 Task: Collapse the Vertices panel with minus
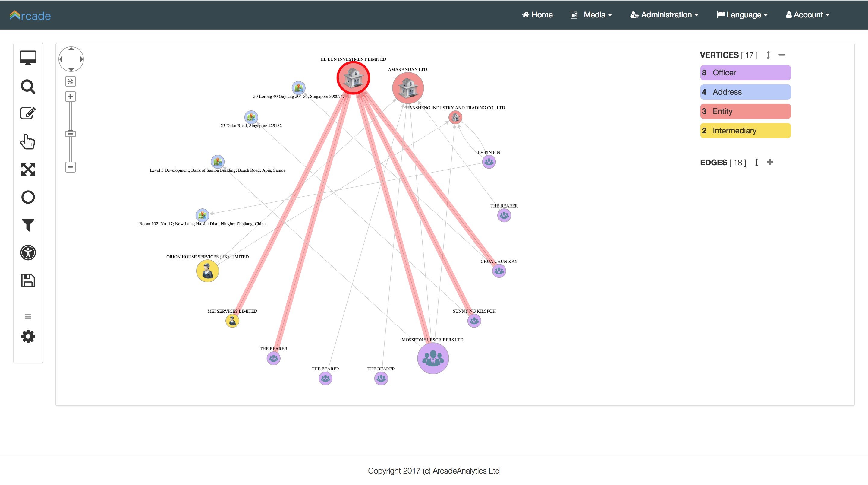[782, 55]
